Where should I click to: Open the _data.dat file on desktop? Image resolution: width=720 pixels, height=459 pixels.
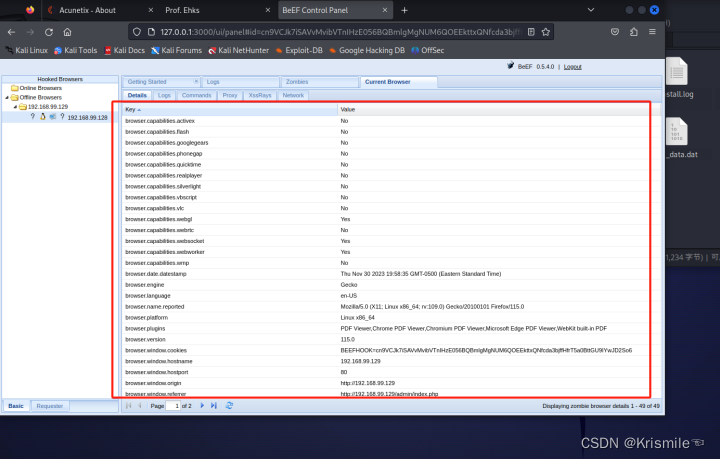pos(682,138)
